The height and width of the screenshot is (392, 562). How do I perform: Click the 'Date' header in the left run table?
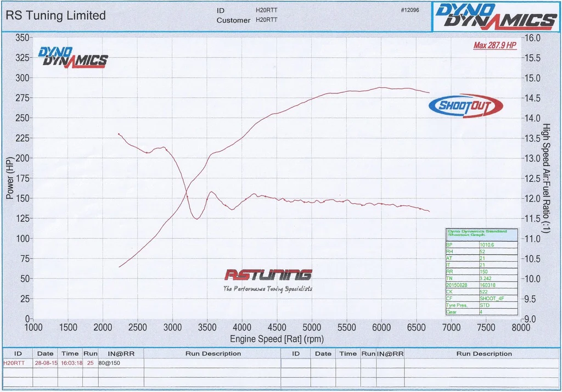45,354
